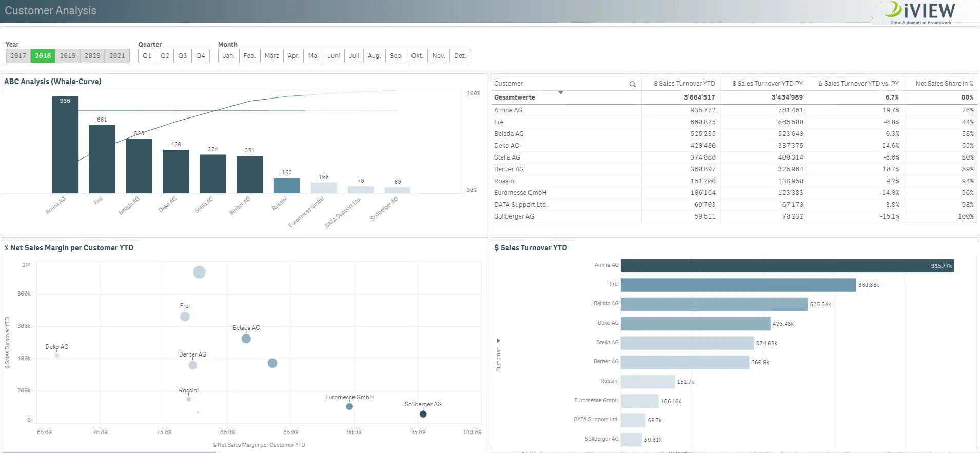Select the Stella AG bar labeled 374
980x453 pixels.
coord(213,174)
